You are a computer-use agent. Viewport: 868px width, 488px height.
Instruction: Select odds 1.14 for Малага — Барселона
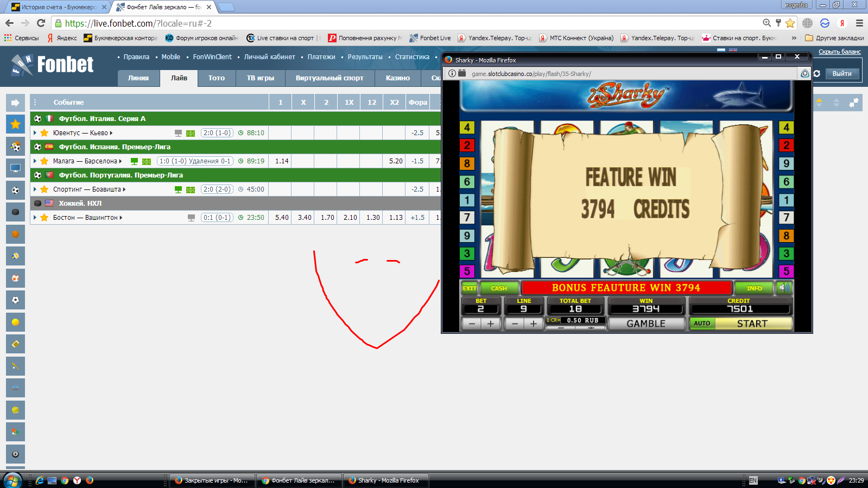[282, 161]
